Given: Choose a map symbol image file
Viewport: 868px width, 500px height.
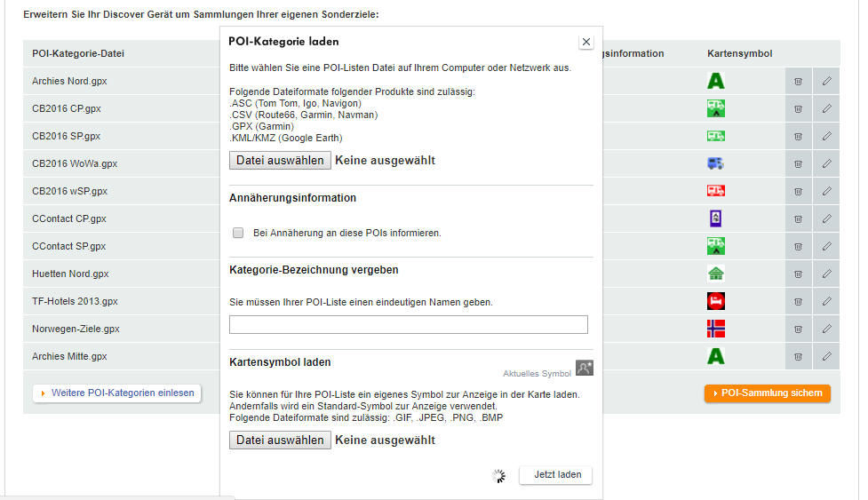Looking at the screenshot, I should coord(280,440).
